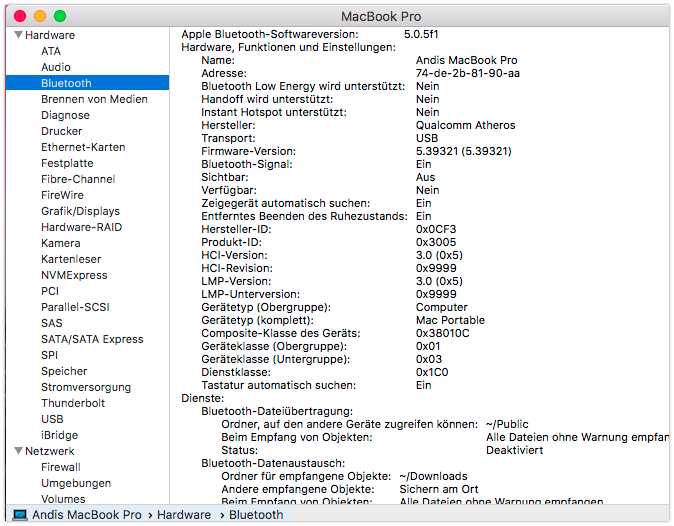The image size is (674, 526).
Task: Click the name value Andis MacBook Pro
Action: (466, 60)
